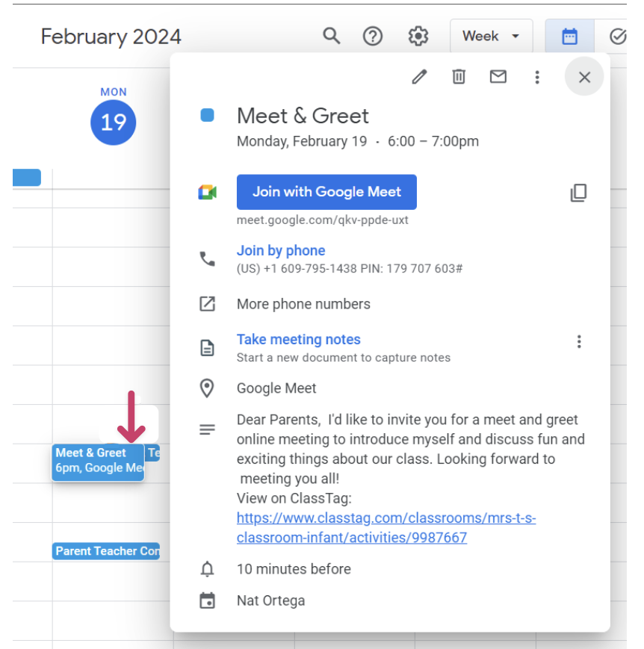Image resolution: width=644 pixels, height=649 pixels.
Task: Open More phone numbers
Action: [x=303, y=304]
